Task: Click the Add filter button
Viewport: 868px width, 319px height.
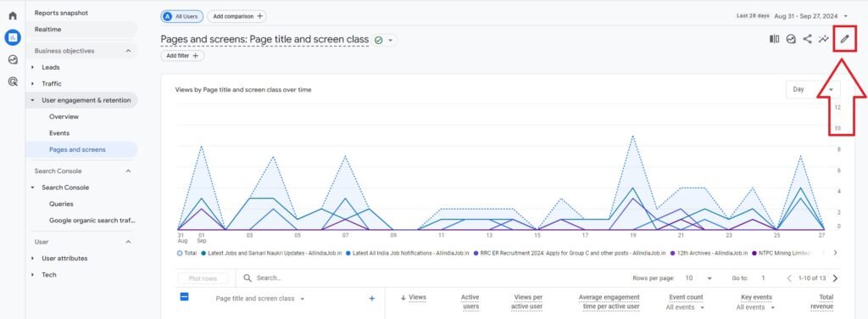Action: (183, 55)
